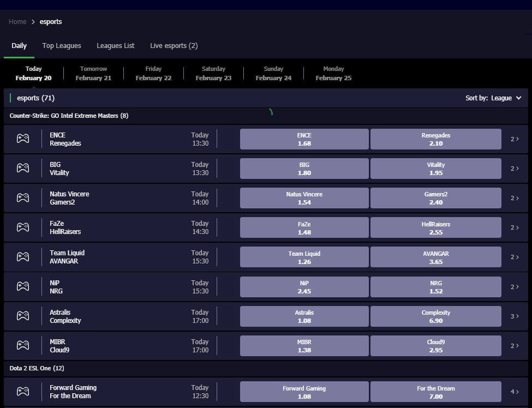Click the gamepad icon beside Team Liquid match
532x408 pixels.
(22, 257)
